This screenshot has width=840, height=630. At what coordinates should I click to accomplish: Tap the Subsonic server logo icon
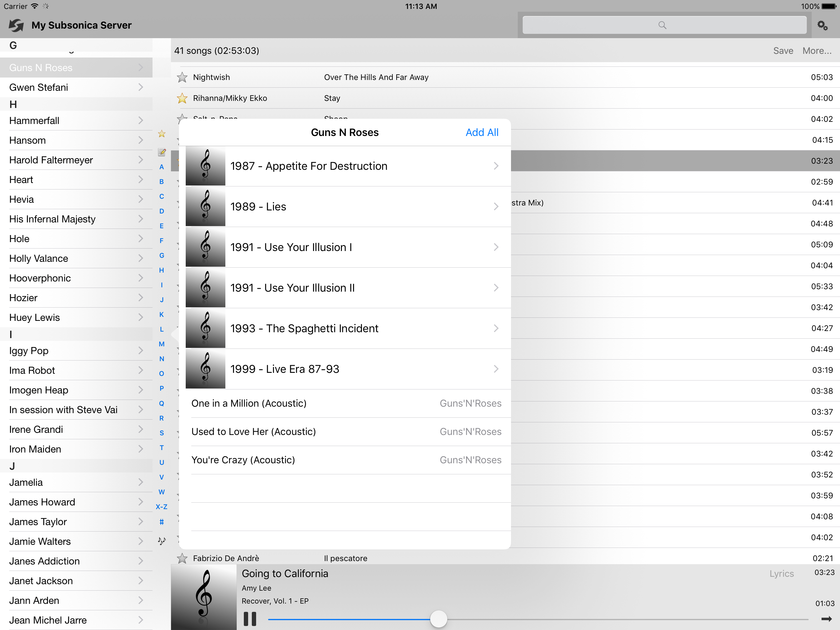click(x=16, y=25)
